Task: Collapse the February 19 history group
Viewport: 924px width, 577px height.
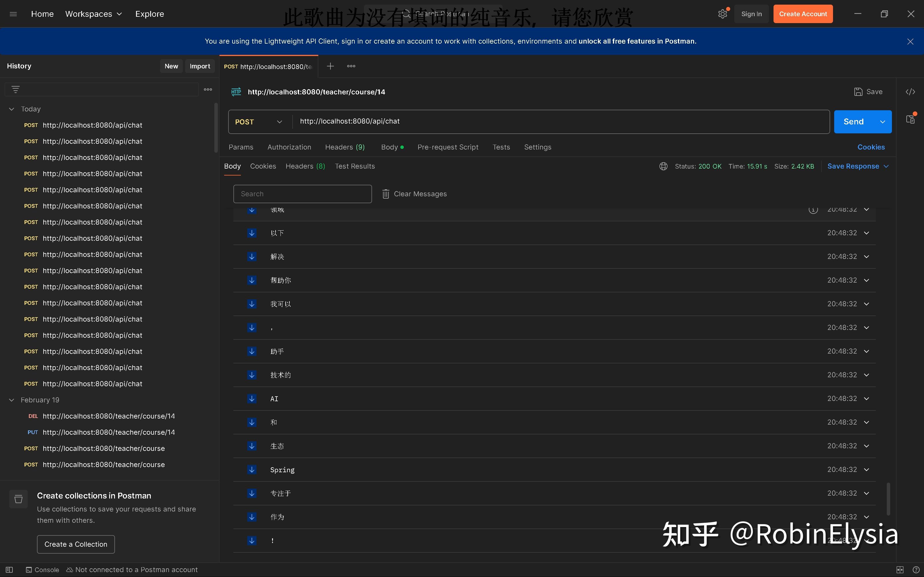Action: [x=11, y=400]
